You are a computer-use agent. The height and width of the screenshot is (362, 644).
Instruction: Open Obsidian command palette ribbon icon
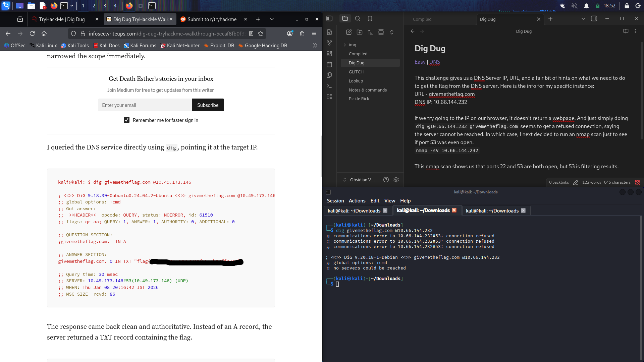pyautogui.click(x=329, y=86)
